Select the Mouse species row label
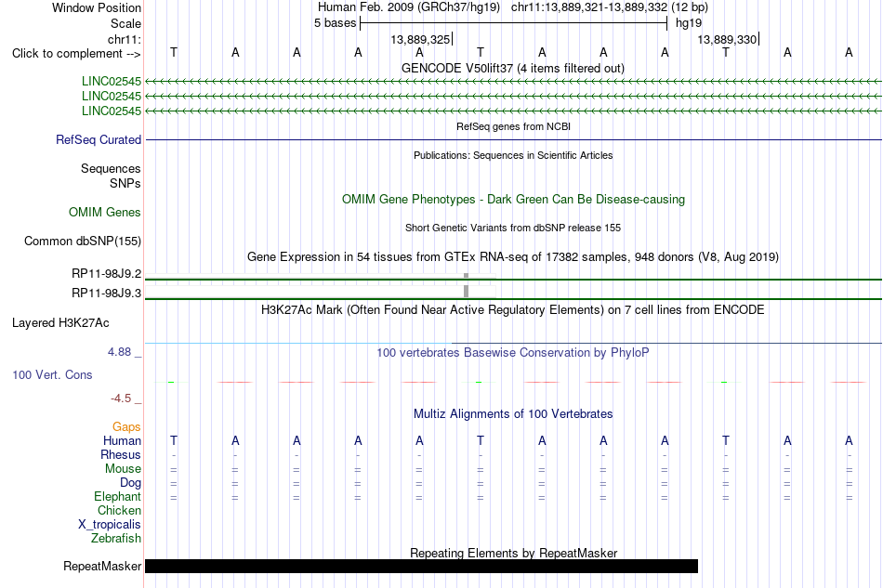The image size is (883, 588). point(123,469)
